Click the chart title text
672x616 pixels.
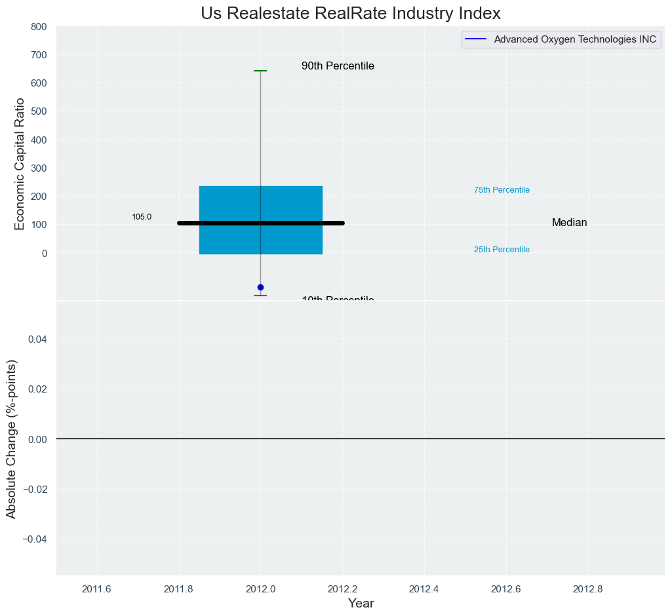coord(350,13)
